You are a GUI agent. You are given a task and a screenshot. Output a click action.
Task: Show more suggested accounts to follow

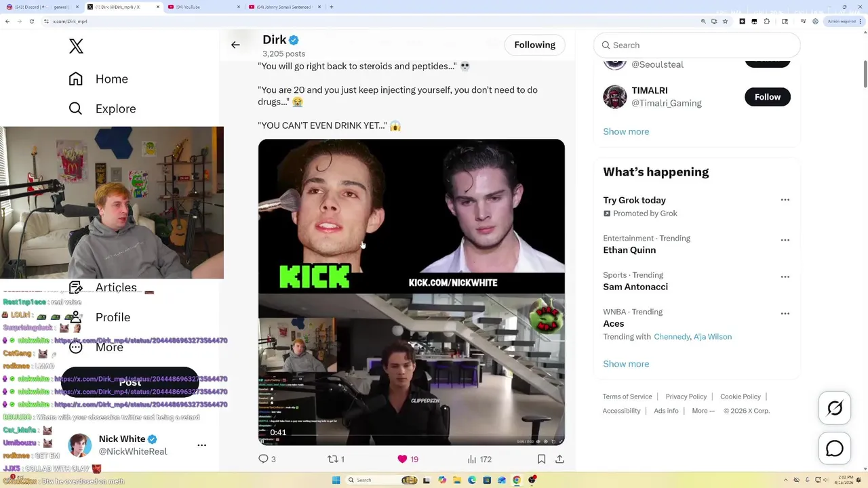[x=626, y=131]
